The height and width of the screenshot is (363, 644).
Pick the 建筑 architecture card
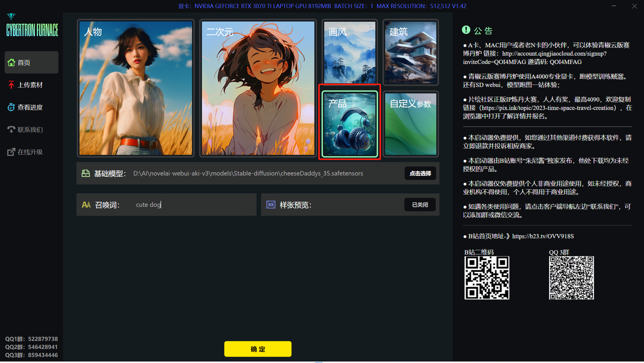pos(411,52)
